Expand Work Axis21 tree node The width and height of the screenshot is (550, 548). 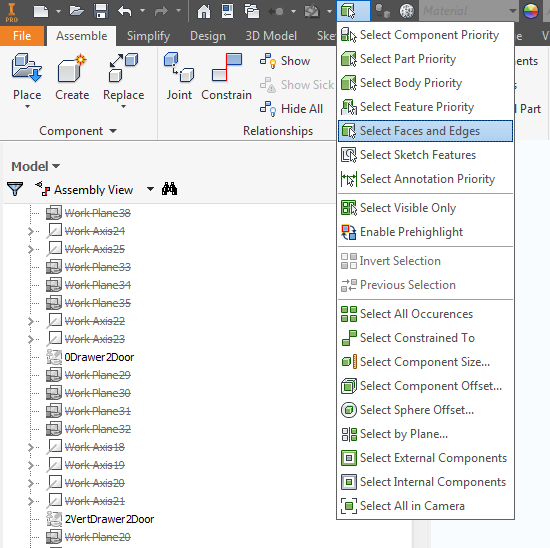31,501
